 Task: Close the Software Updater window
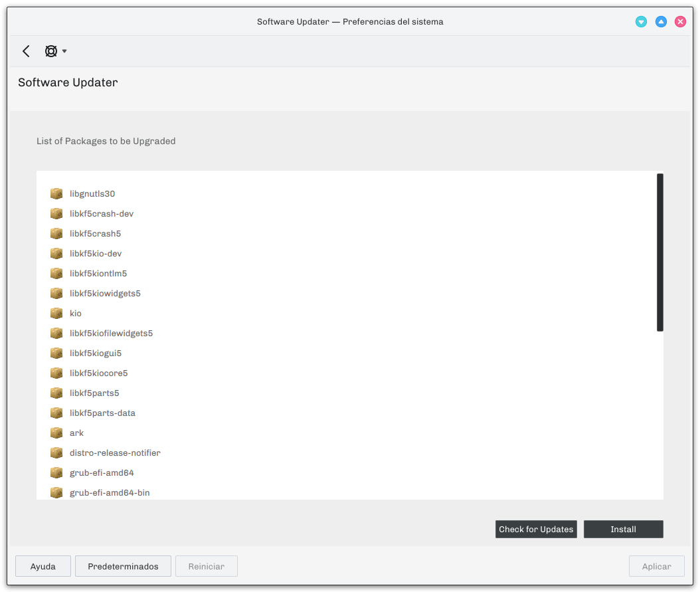click(680, 21)
